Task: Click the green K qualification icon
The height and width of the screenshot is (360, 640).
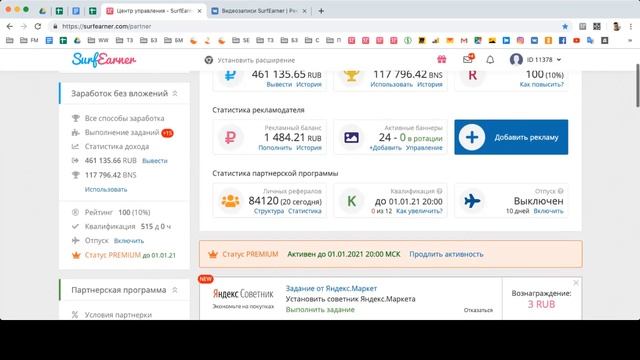Action: pyautogui.click(x=351, y=201)
